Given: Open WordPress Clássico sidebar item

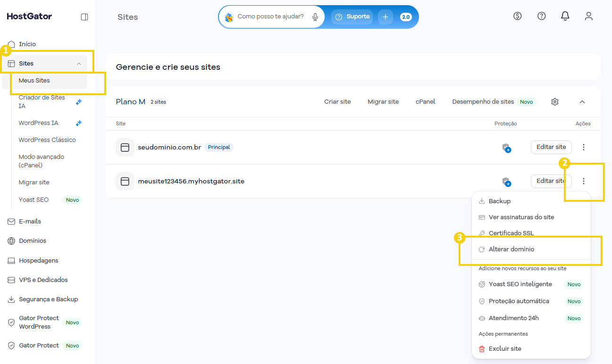Looking at the screenshot, I should pyautogui.click(x=47, y=140).
